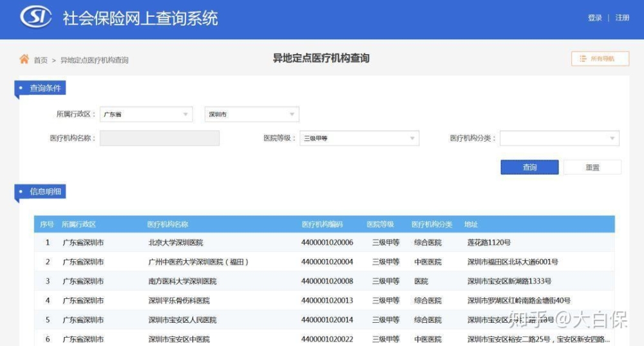644x346 pixels.
Task: Click address 深圳市宝安区新湖路1333号
Action: click(509, 281)
